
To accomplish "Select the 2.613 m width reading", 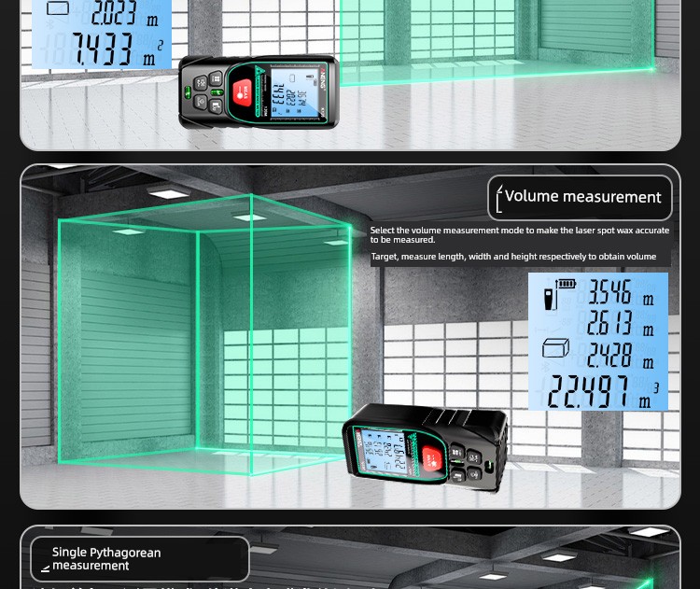I will 620,323.
